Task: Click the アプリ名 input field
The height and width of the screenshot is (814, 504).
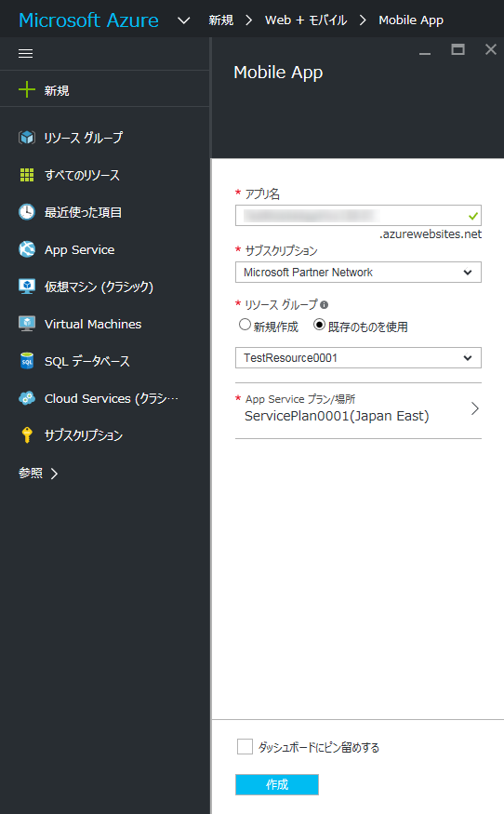Action: (358, 216)
